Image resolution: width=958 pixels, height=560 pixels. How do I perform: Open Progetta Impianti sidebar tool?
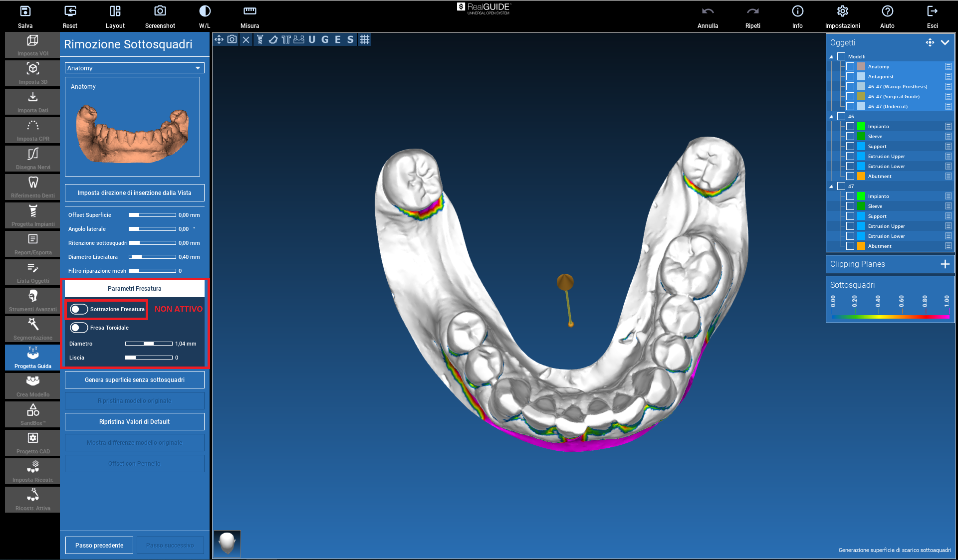33,215
